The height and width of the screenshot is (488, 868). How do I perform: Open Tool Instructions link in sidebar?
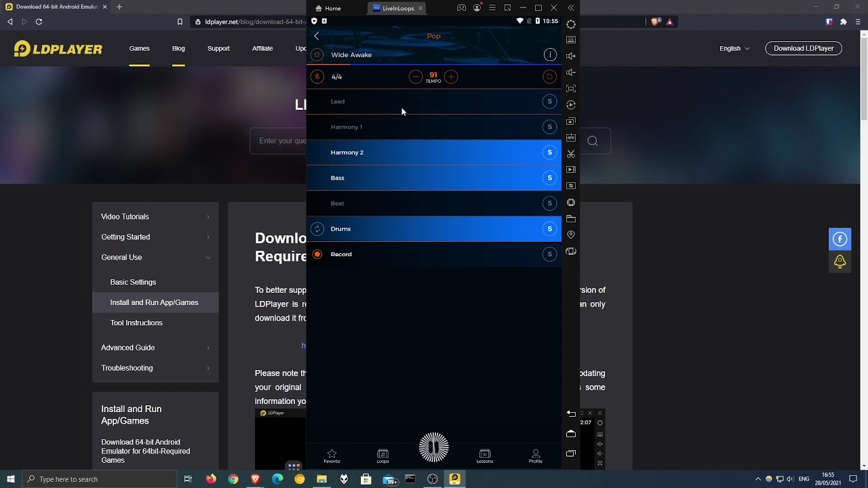(x=136, y=323)
